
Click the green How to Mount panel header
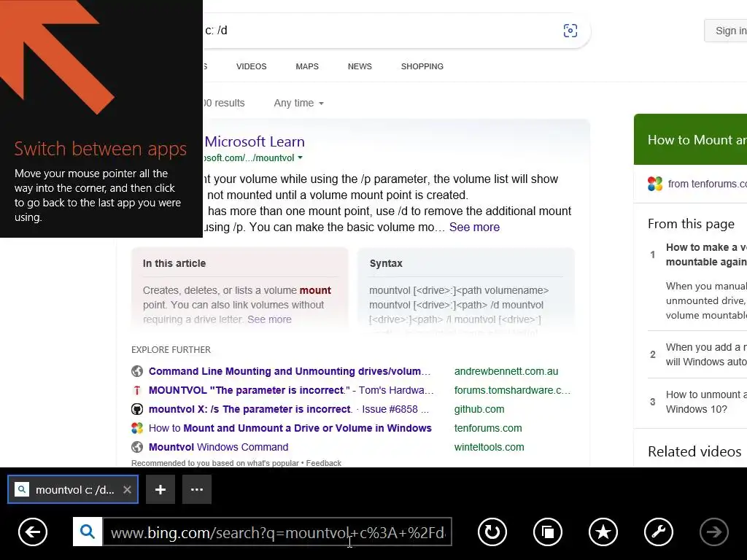point(690,139)
